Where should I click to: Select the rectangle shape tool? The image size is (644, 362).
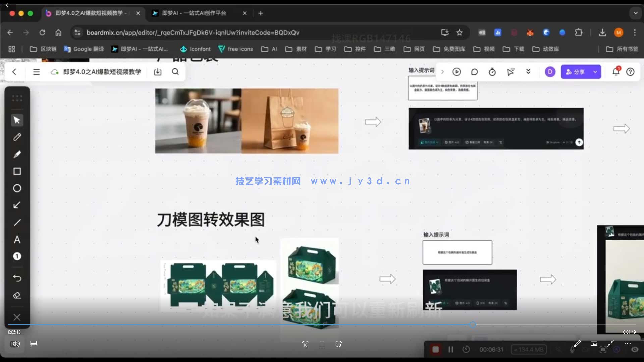[x=17, y=171]
